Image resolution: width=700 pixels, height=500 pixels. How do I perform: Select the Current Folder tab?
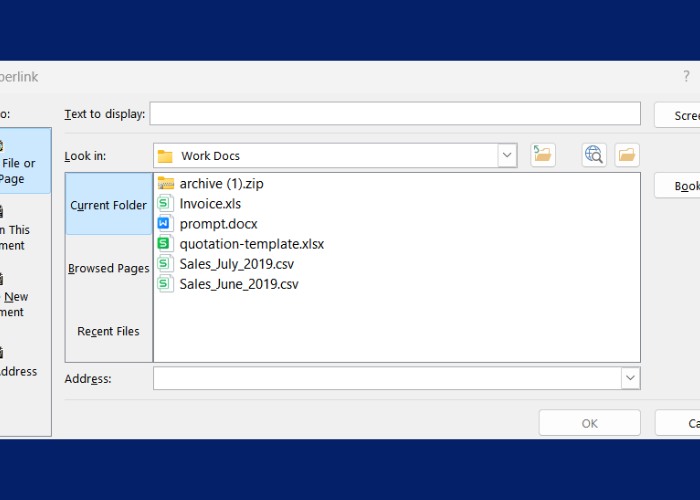[108, 204]
